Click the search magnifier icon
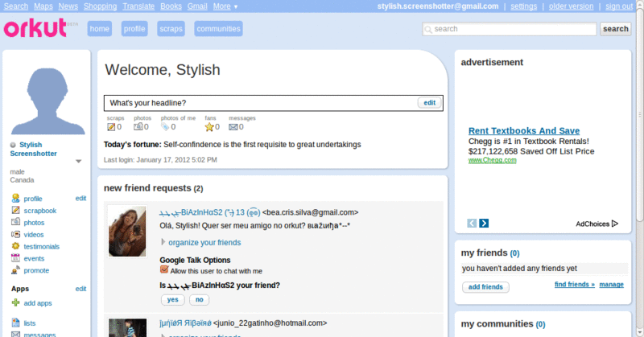644x337 pixels. tap(428, 29)
